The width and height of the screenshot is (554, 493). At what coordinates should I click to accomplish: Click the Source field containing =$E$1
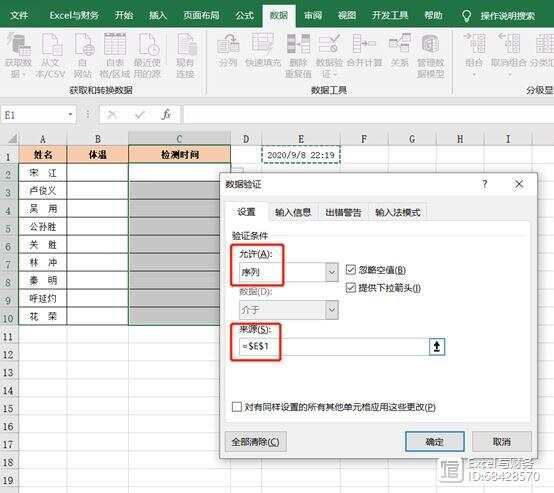(334, 347)
